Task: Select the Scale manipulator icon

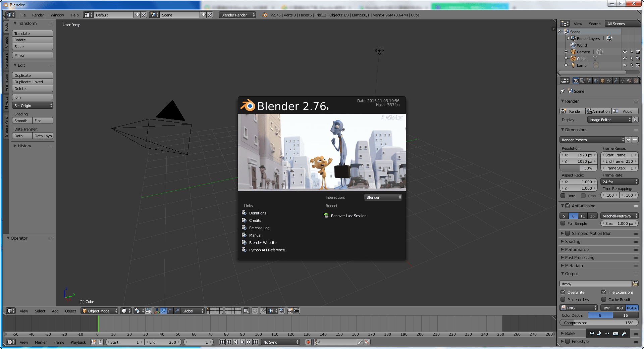Action: tap(177, 311)
